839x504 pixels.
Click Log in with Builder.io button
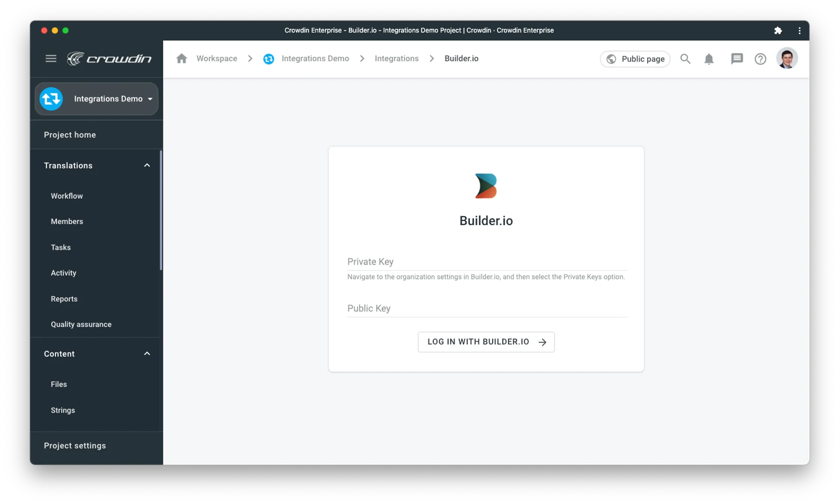tap(486, 342)
